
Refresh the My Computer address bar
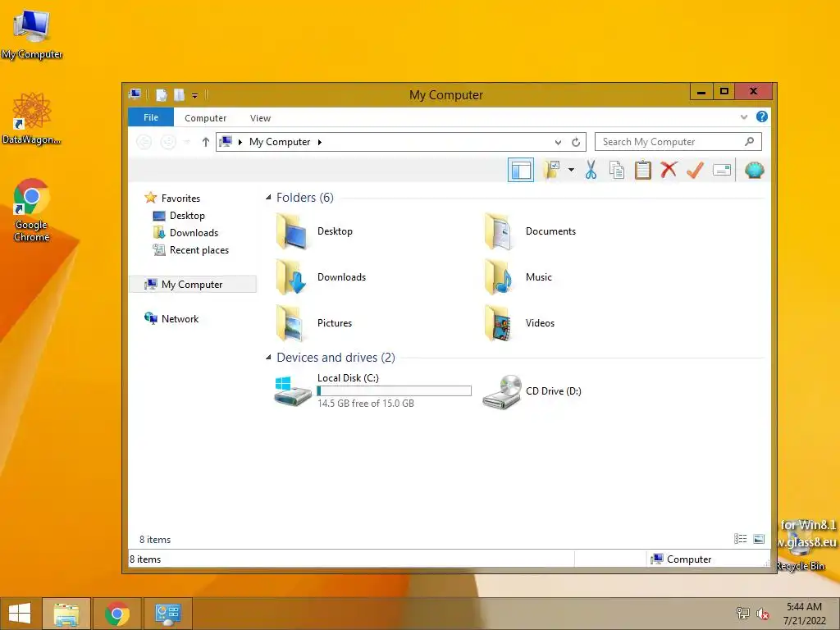[x=576, y=142]
